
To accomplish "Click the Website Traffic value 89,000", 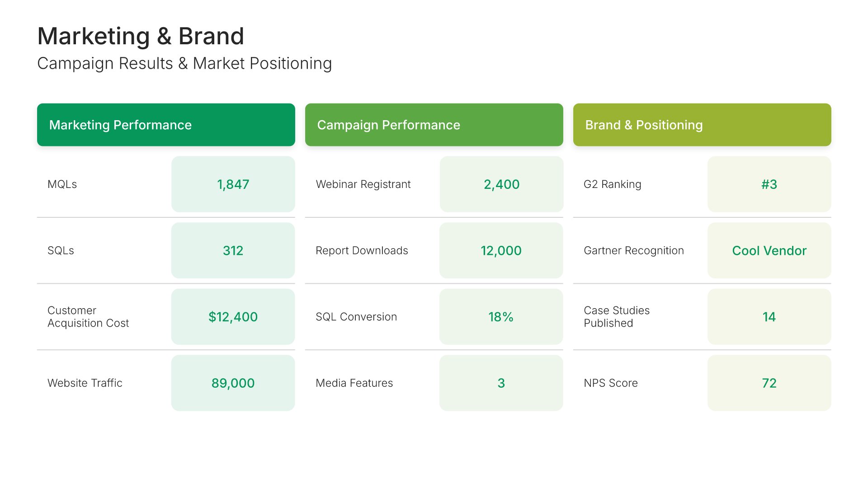I will coord(233,383).
